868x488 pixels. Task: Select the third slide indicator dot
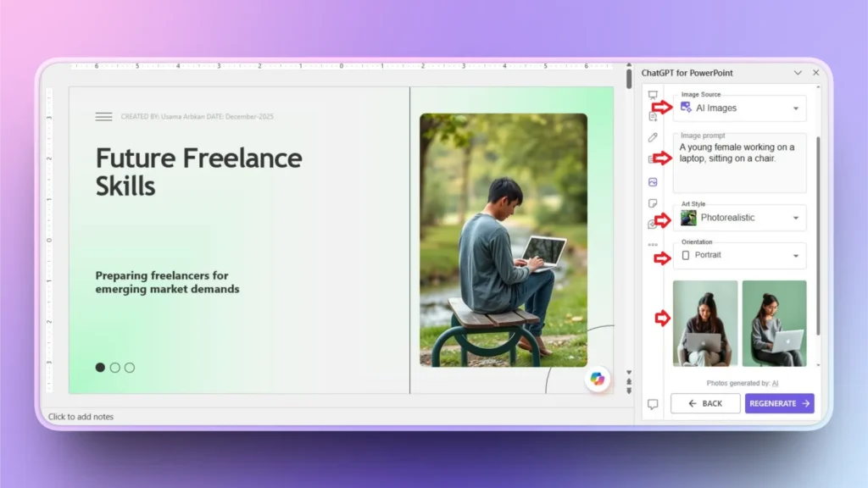click(x=129, y=367)
